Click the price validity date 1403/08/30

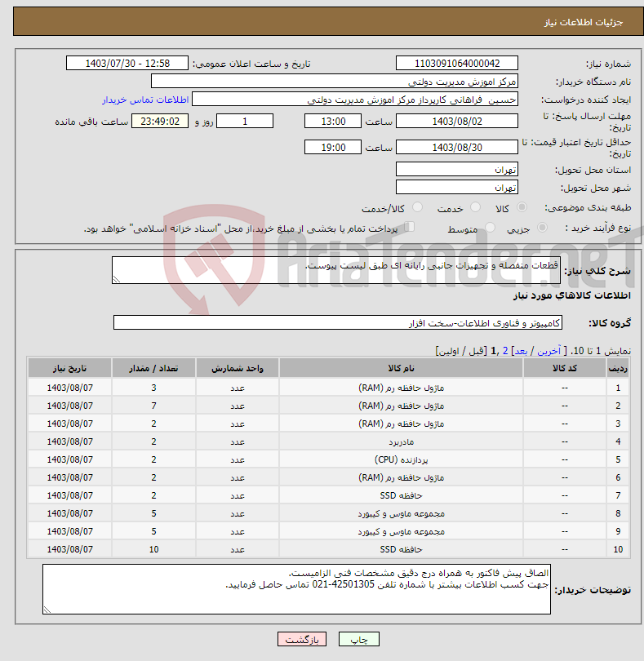point(457,148)
